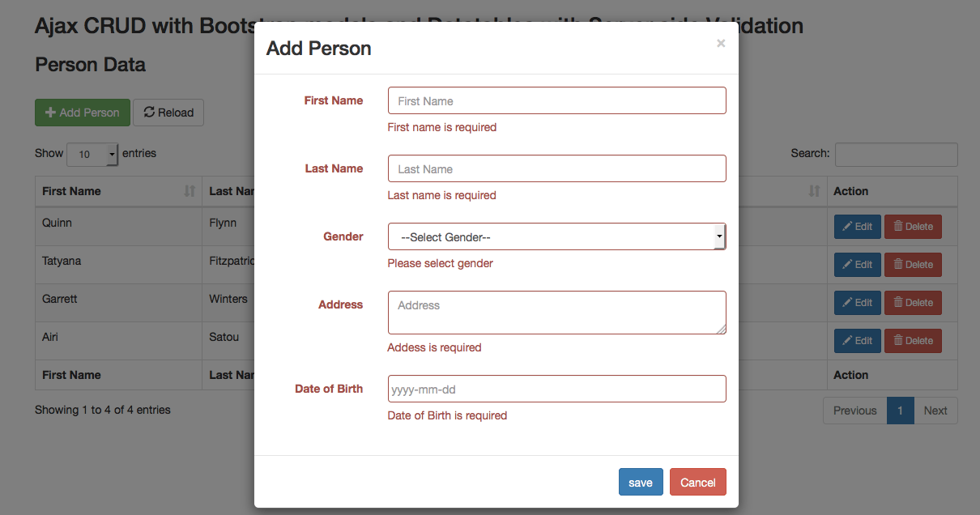The width and height of the screenshot is (980, 515).
Task: Select page 1 in pagination
Action: coord(900,411)
